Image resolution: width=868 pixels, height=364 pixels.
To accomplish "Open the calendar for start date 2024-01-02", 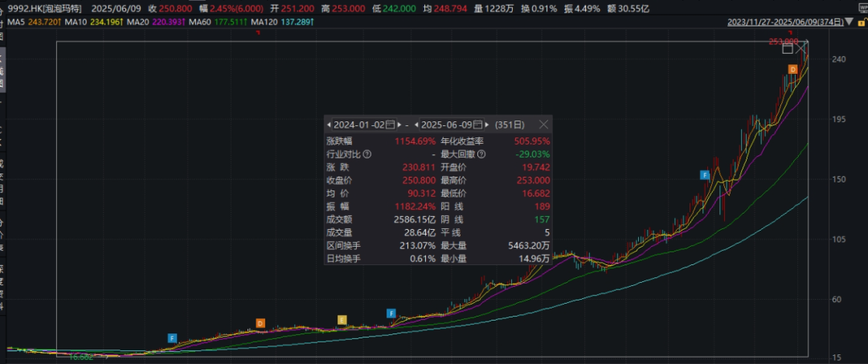I will click(391, 125).
